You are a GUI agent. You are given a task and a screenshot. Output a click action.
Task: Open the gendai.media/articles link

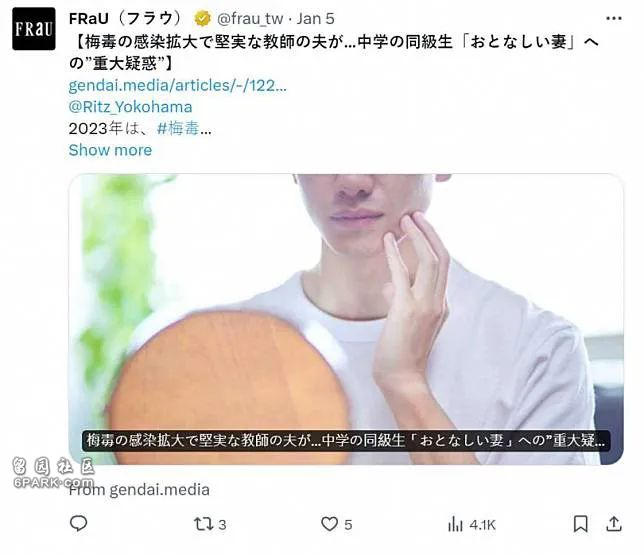pos(177,85)
